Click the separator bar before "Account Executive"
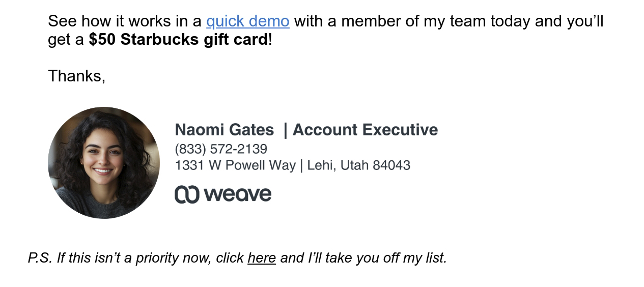This screenshot has width=644, height=287. click(285, 130)
